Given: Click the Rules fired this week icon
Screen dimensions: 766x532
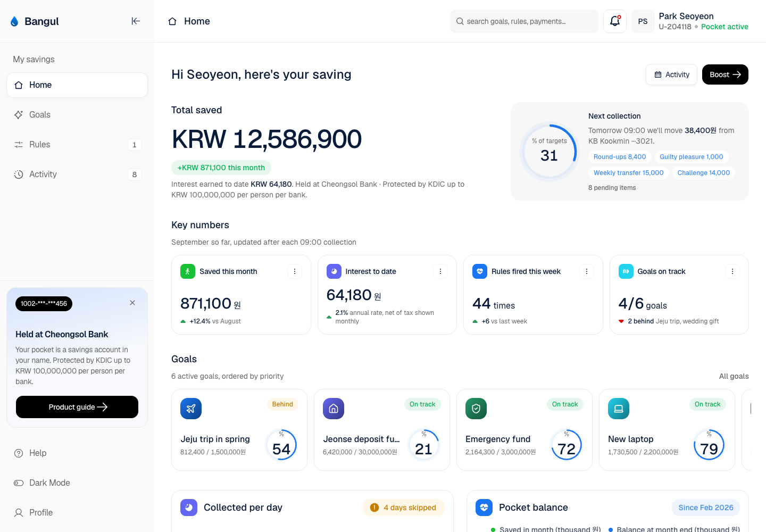Looking at the screenshot, I should (480, 271).
